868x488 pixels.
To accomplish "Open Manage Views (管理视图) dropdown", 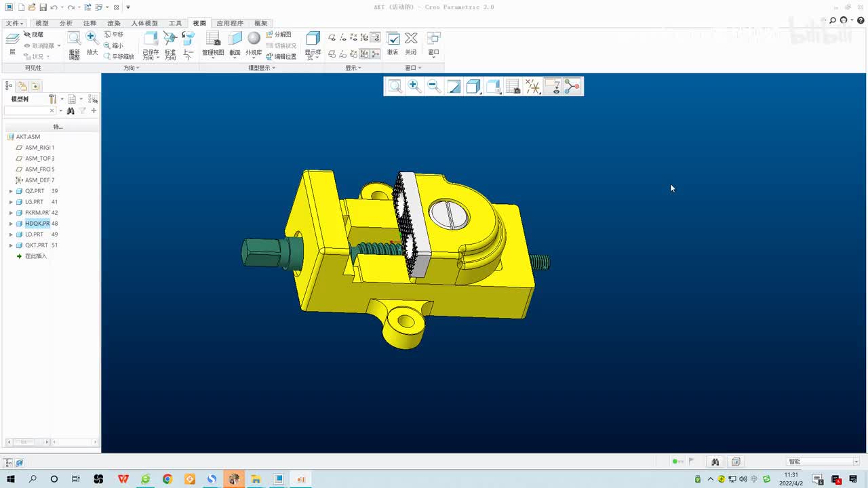I will pos(213,43).
